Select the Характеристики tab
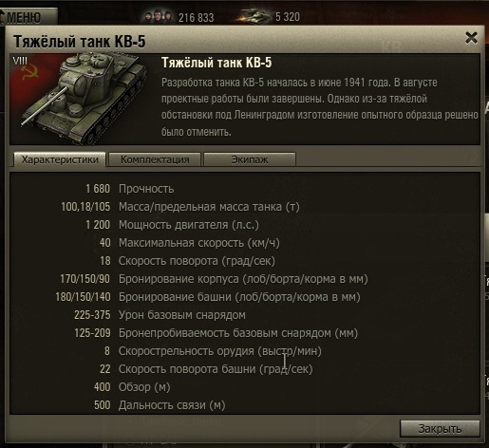This screenshot has width=489, height=448. pyautogui.click(x=60, y=159)
